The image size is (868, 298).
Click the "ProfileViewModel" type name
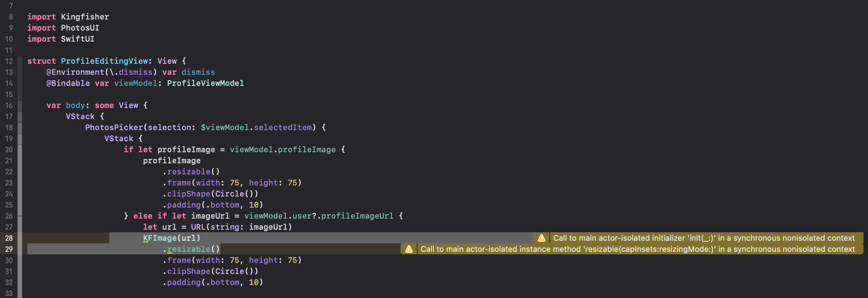(205, 83)
